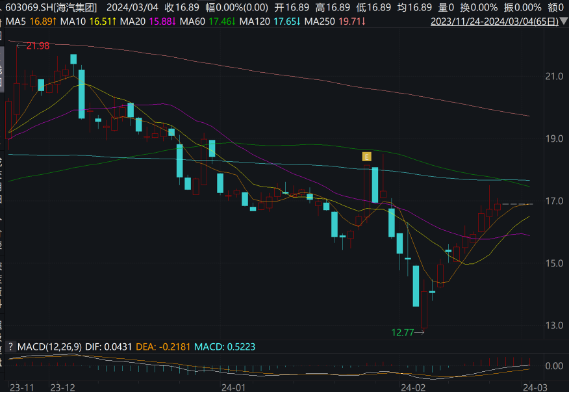Viewport: 570px width, 393px height.
Task: Select the MA250 19.71 moving average label
Action: tap(335, 22)
